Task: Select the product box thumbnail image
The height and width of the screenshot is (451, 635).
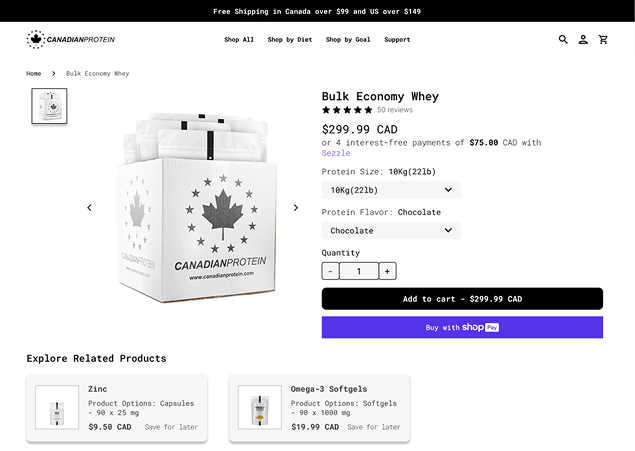Action: coord(49,106)
